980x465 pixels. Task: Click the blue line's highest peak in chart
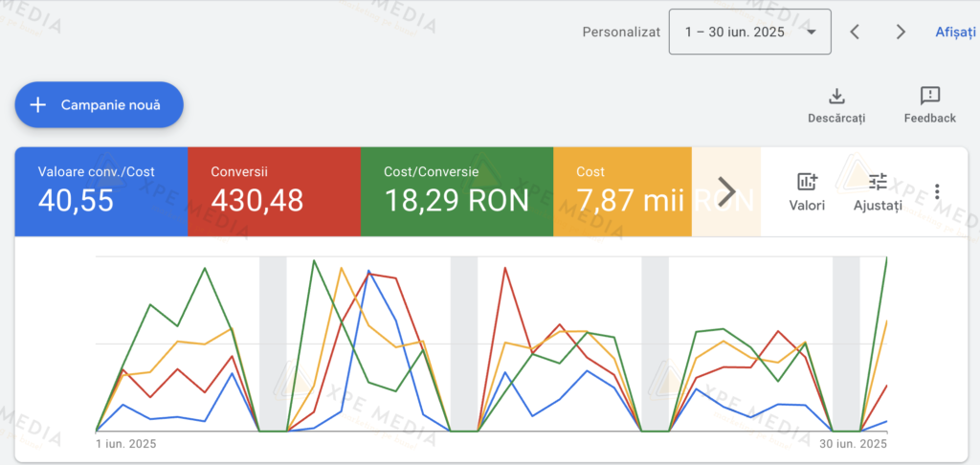(368, 272)
